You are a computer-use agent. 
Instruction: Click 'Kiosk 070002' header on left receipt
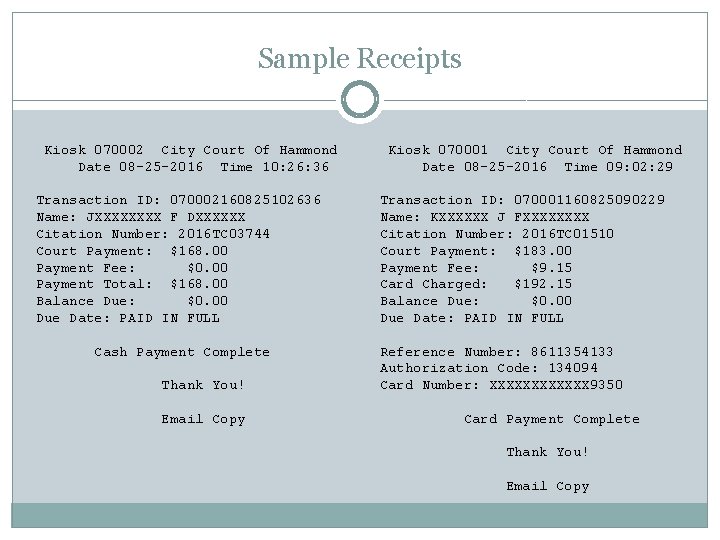point(94,150)
